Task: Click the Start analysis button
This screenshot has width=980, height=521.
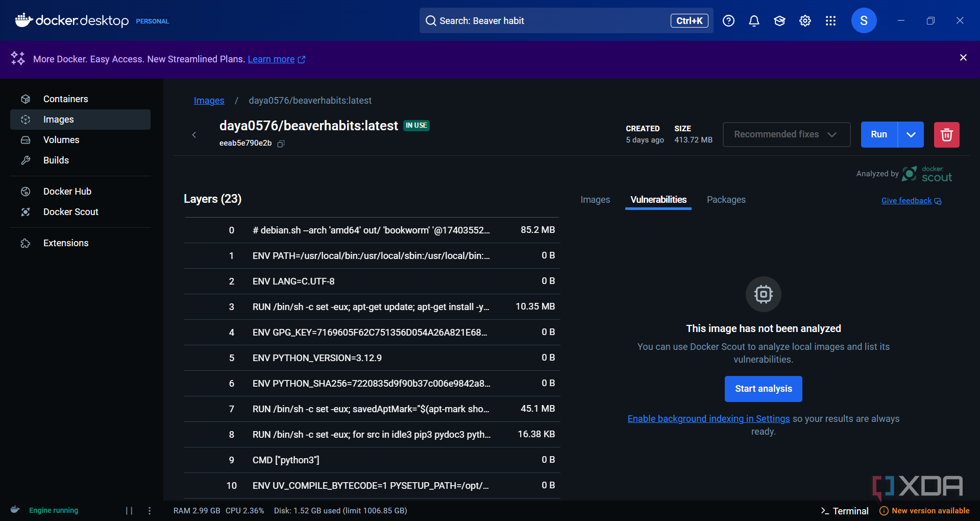Action: tap(763, 389)
